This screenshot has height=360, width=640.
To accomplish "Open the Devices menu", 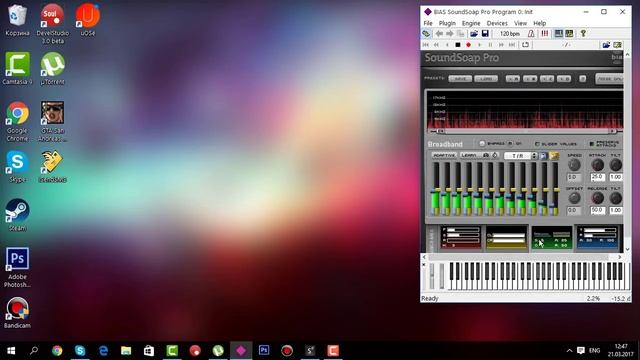I will pos(497,23).
